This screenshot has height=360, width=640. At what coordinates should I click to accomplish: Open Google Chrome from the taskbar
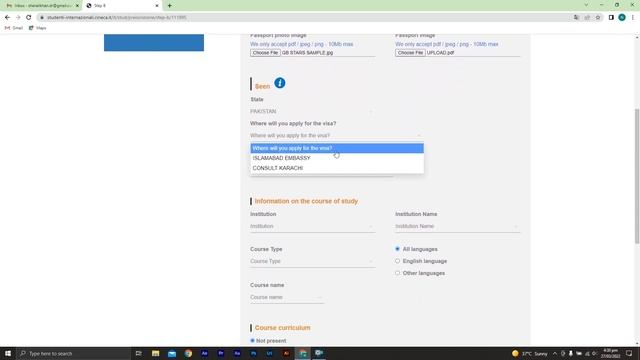(188, 353)
